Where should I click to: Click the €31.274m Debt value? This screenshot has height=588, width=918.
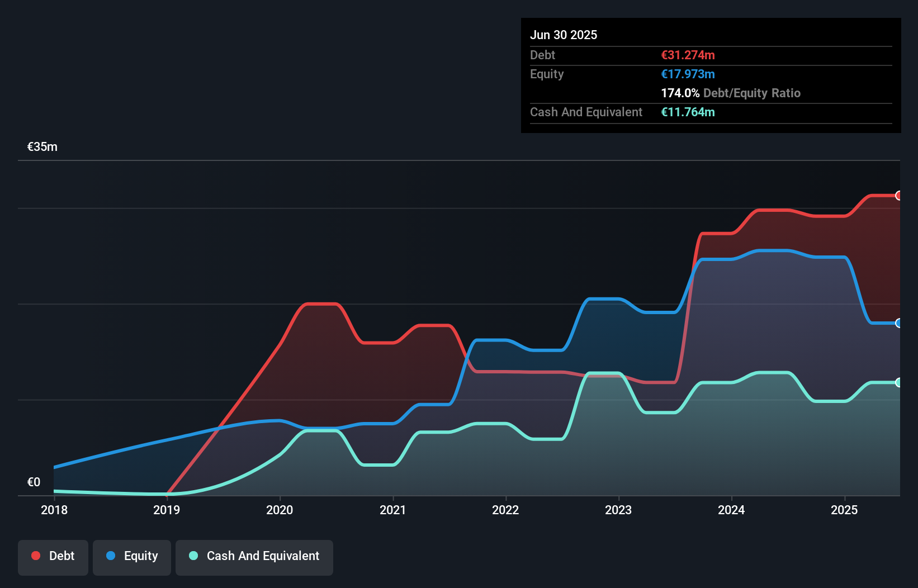tap(688, 55)
